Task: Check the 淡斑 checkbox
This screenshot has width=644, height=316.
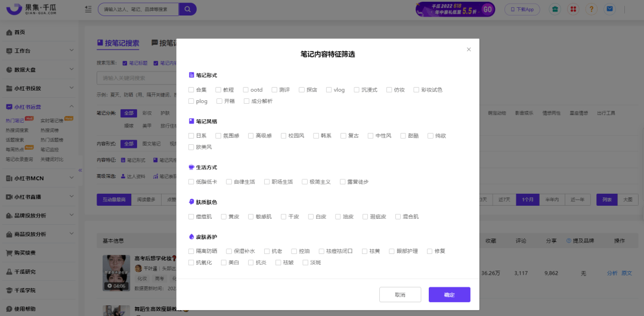Action: click(x=305, y=262)
